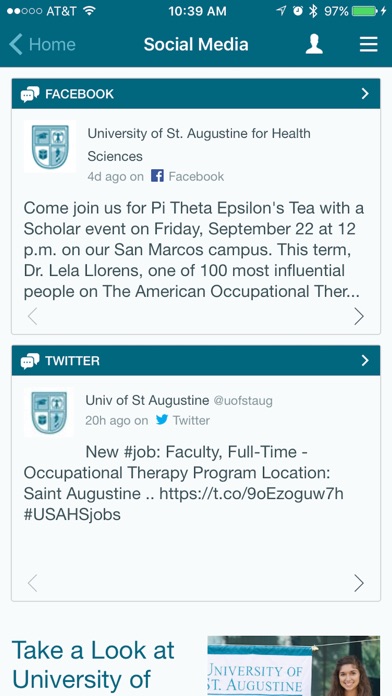This screenshot has width=392, height=696.
Task: Open the University of St. Augustine banner photo
Action: pos(294,666)
